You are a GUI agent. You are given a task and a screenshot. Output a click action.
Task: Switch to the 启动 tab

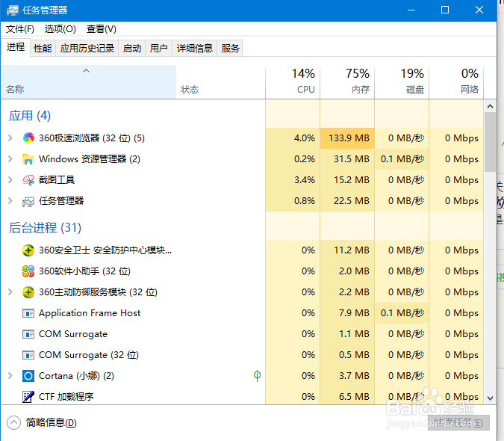pos(132,49)
